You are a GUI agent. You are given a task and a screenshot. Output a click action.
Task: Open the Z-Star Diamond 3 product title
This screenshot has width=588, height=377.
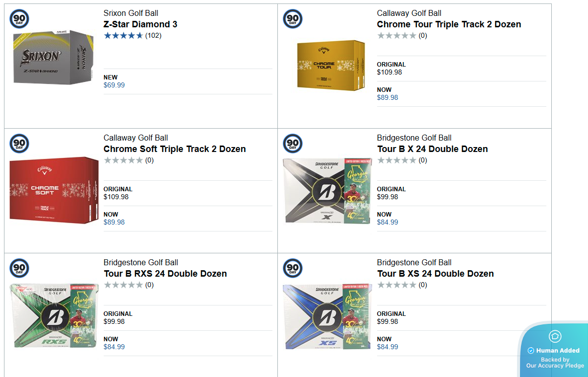140,24
